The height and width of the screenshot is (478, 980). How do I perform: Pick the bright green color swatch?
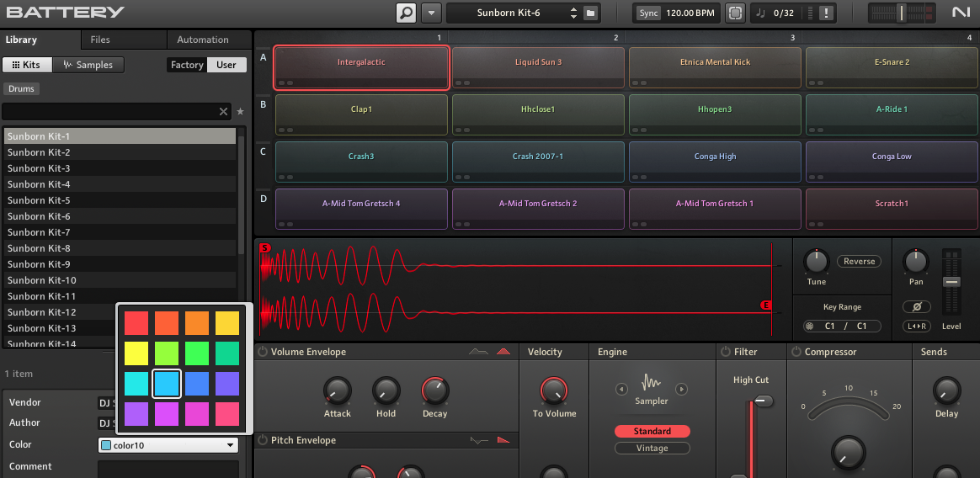coord(197,353)
